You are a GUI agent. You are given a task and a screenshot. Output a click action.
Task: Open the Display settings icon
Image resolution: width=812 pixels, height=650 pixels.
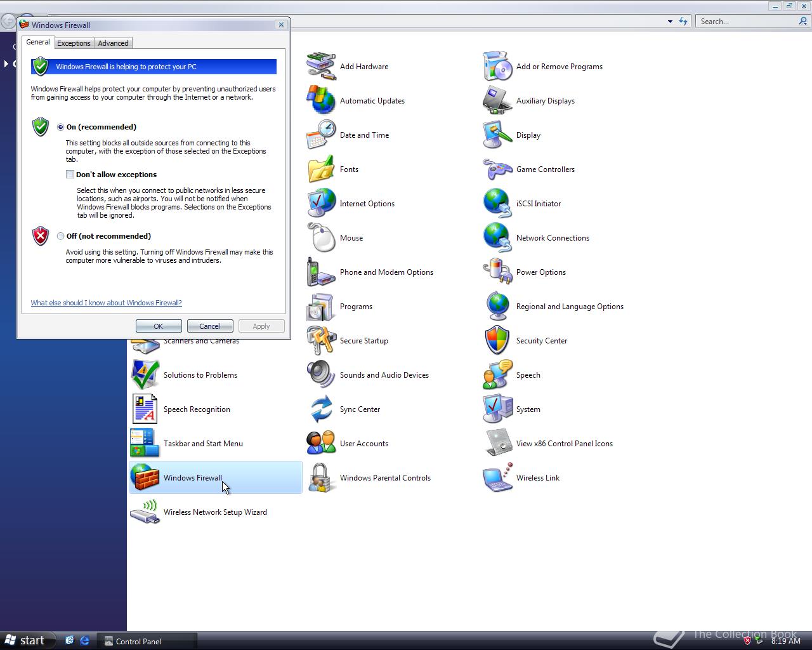point(497,135)
